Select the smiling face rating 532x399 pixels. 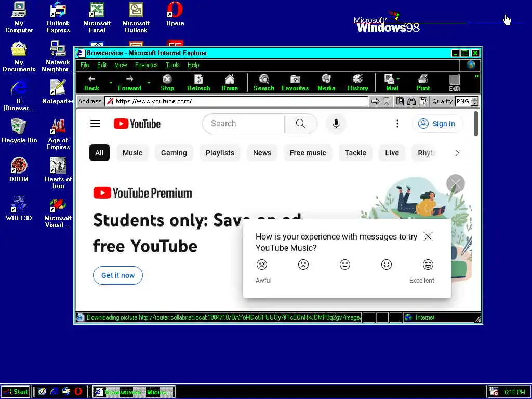coord(387,264)
